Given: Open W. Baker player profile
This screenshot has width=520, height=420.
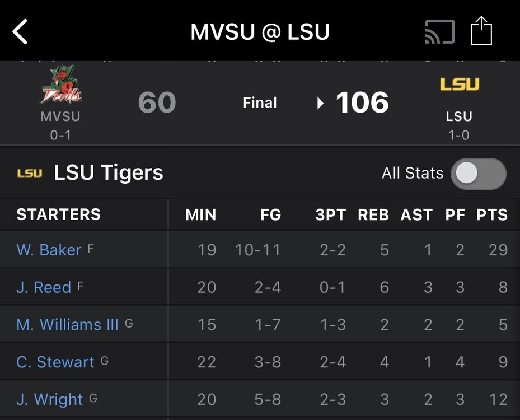Looking at the screenshot, I should coord(49,250).
